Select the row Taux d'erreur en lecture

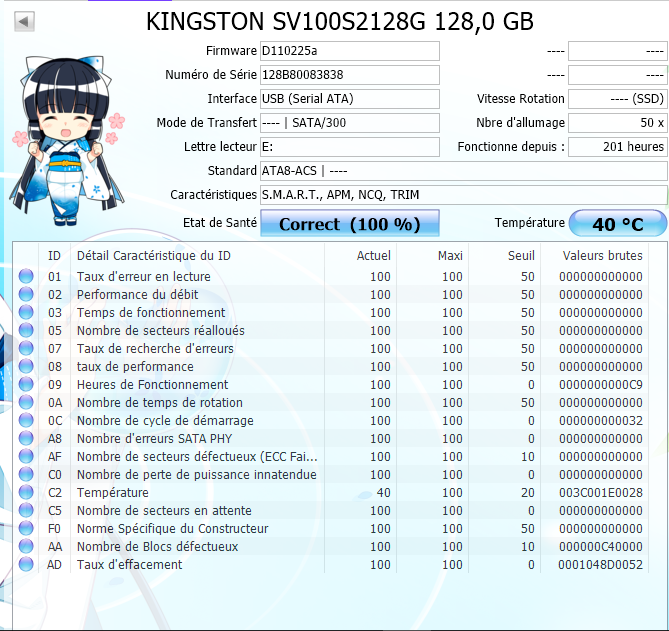331,276
